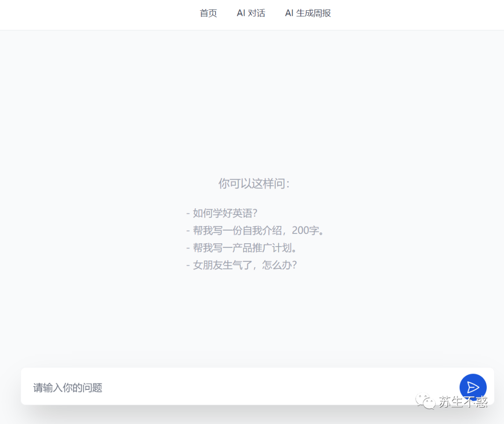This screenshot has height=424, width=504.
Task: Click the question entry bar at bottom
Action: (187, 387)
